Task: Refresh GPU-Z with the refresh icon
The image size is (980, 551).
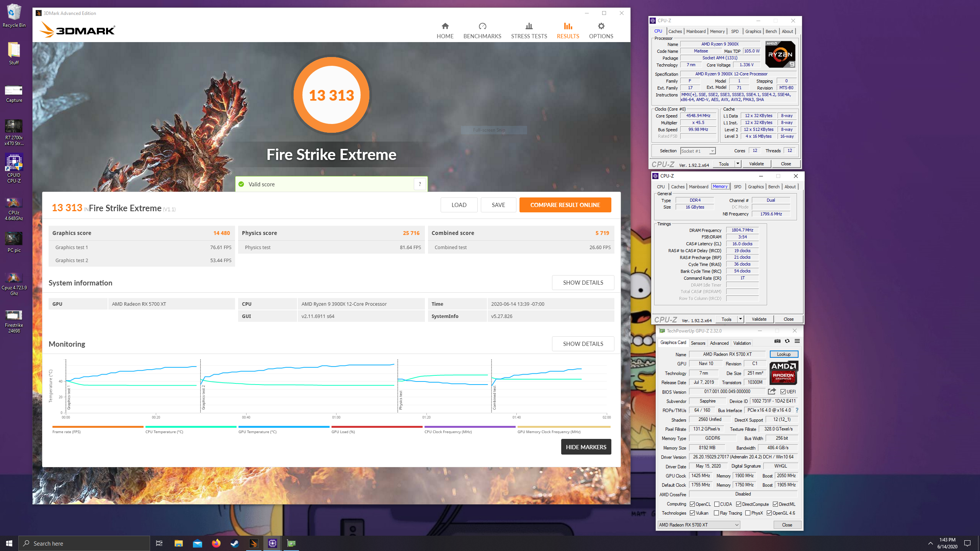Action: coord(787,341)
